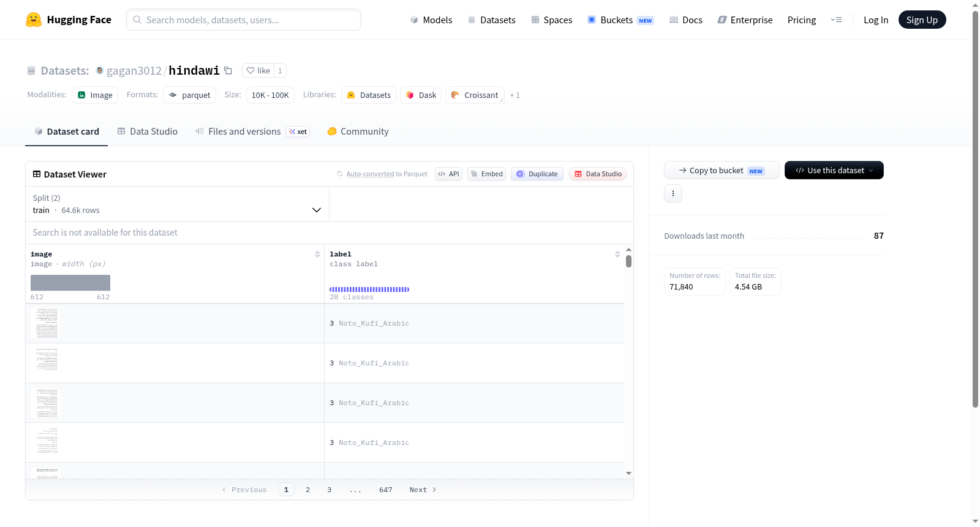Open the Models page

pyautogui.click(x=431, y=20)
